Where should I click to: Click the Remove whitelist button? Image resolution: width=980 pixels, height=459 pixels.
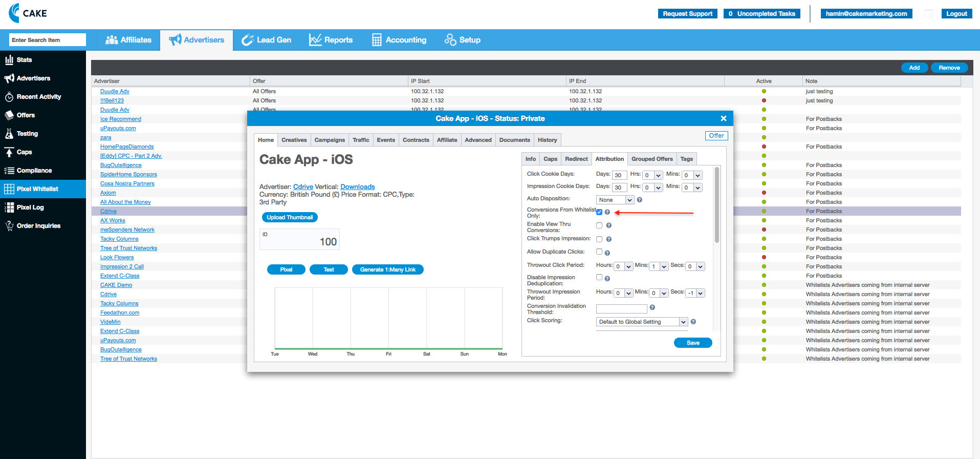949,68
